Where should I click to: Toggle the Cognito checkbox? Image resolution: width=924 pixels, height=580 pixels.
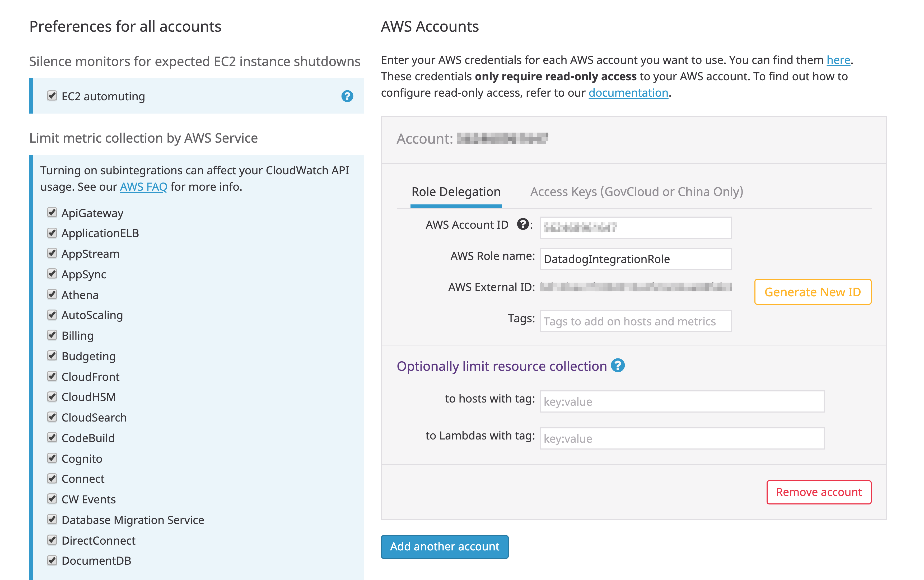(52, 458)
